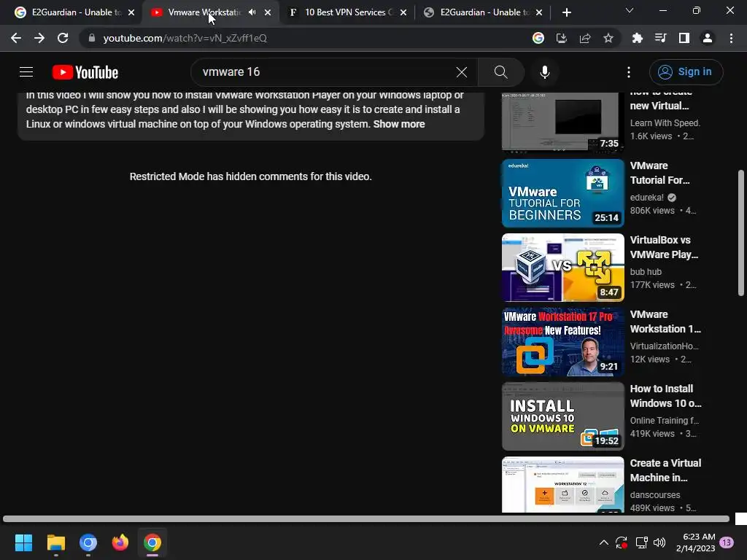The image size is (747, 560).
Task: Visit the edureka! channel
Action: point(646,197)
